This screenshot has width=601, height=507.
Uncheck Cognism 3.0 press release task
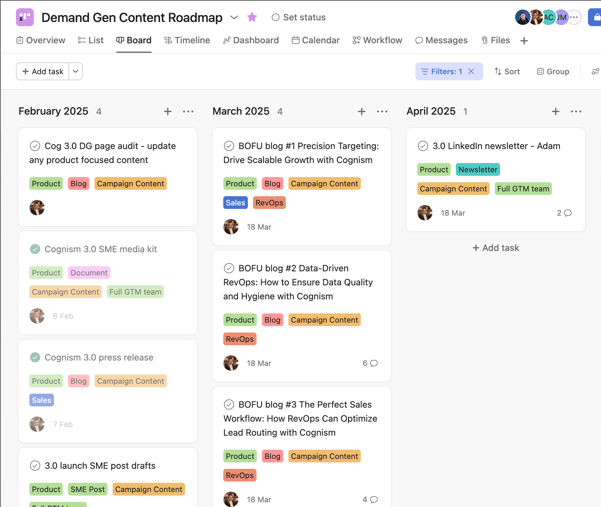[35, 358]
